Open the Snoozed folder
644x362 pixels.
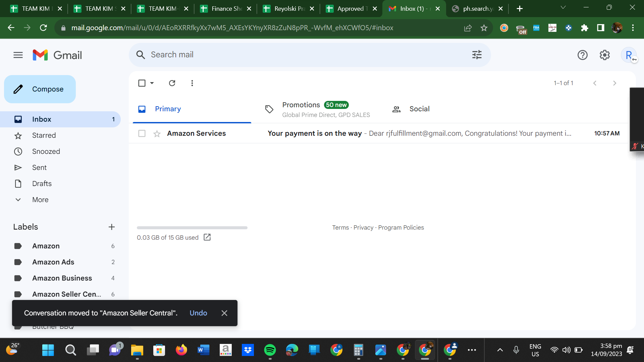(60, 152)
